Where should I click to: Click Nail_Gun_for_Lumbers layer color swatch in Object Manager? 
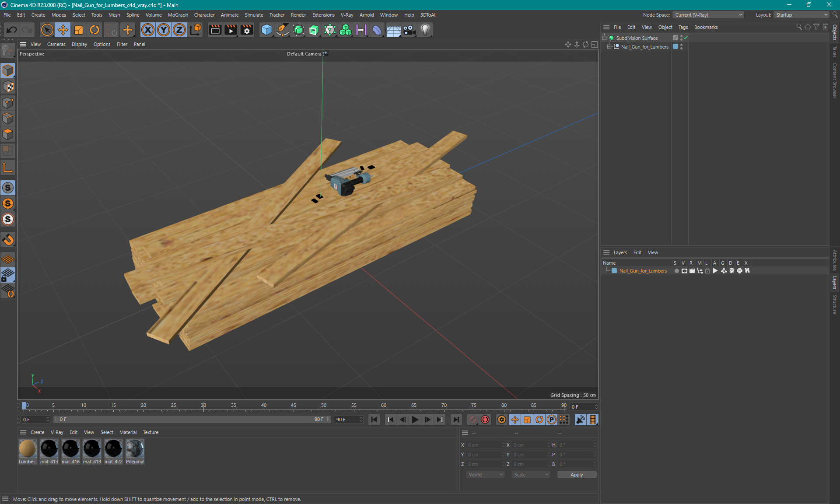click(x=675, y=47)
